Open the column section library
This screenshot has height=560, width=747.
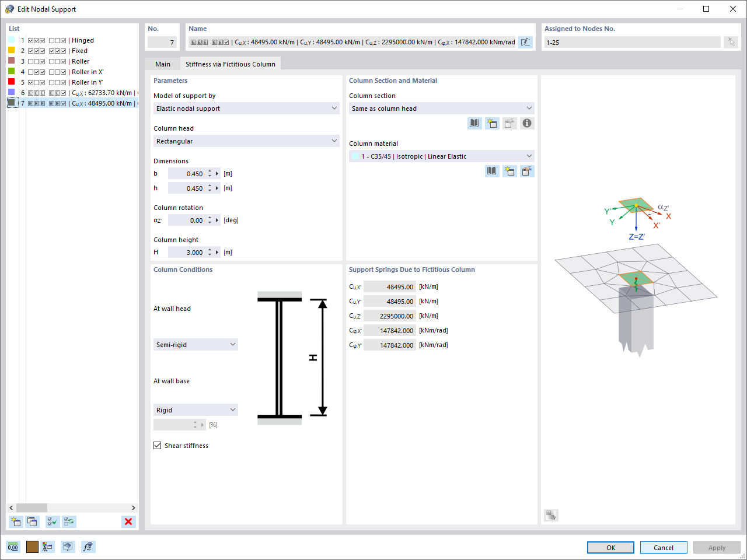tap(474, 123)
